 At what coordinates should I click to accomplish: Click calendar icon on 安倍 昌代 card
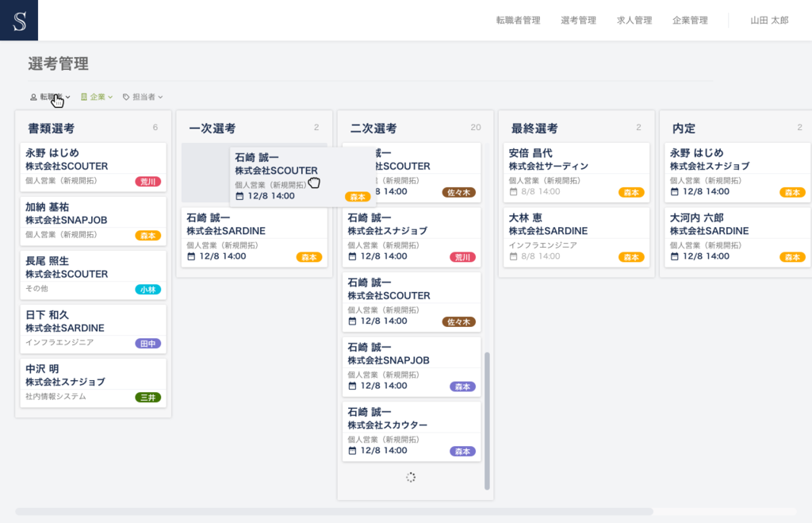[513, 192]
